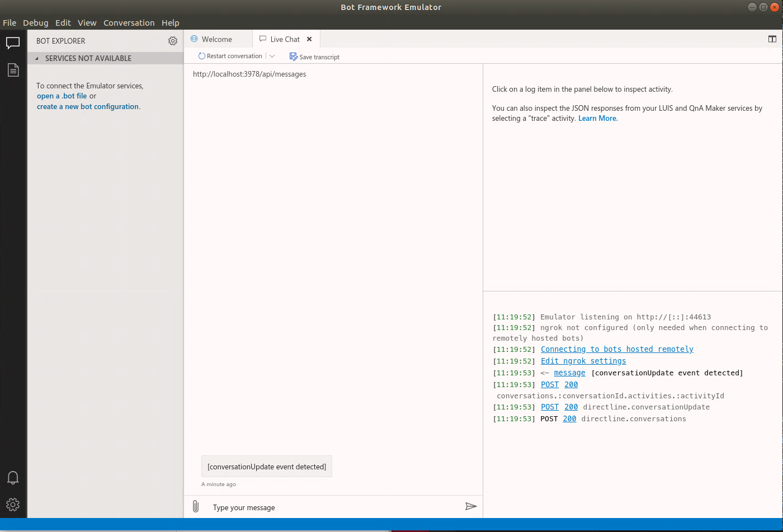Click 'create a new bot configuration' link

88,106
